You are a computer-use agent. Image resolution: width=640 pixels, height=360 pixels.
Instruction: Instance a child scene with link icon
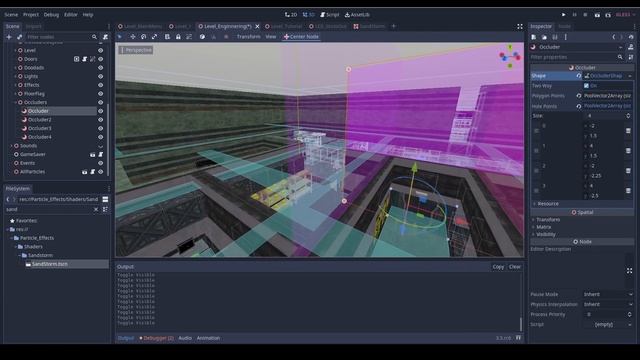point(19,37)
